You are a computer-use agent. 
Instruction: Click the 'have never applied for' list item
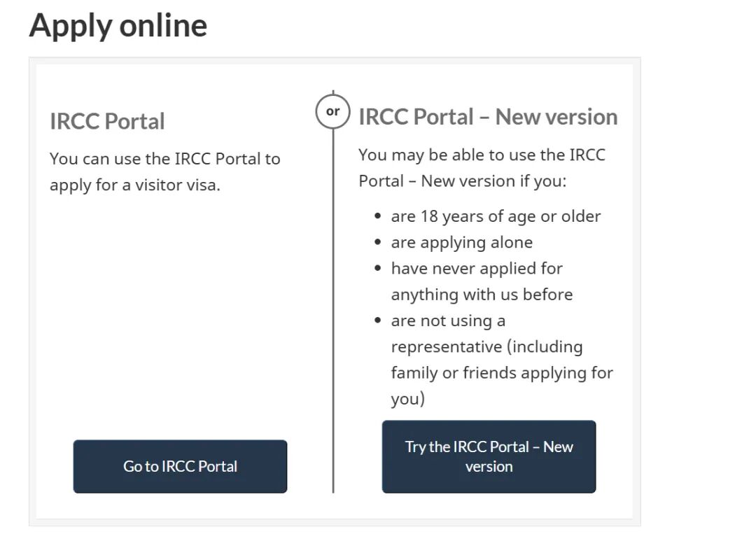[477, 268]
